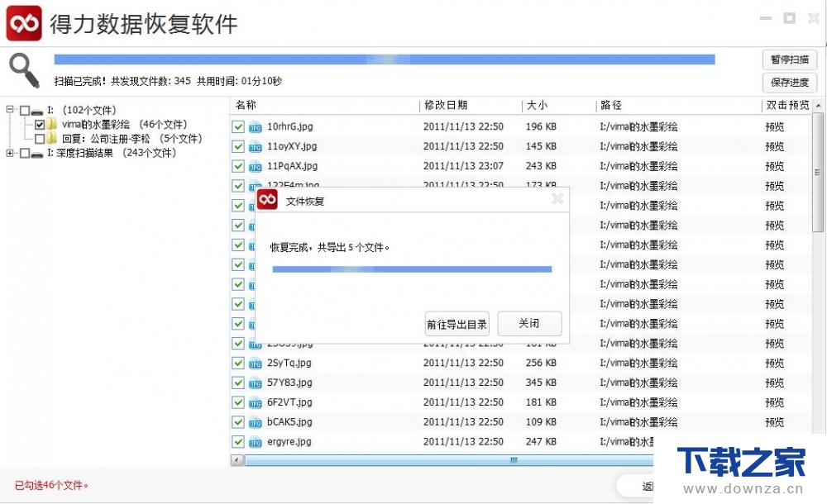Click 预览 link for 2SyTq.jpg

[x=774, y=364]
